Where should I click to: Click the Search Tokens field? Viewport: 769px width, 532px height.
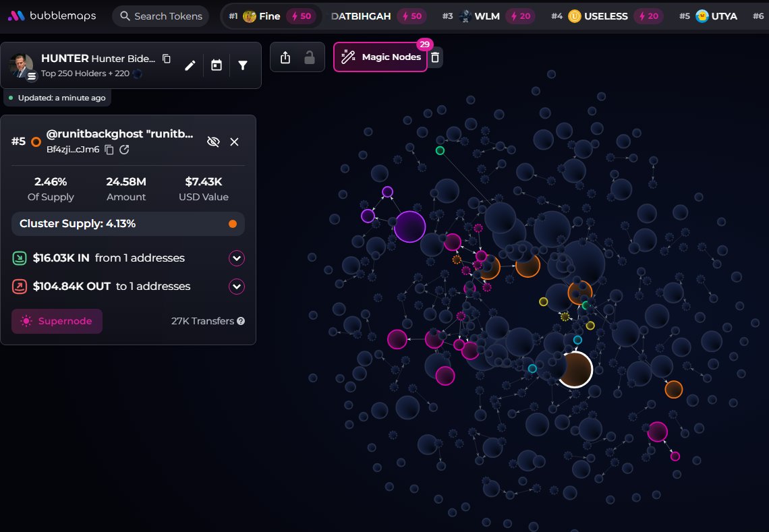(x=161, y=16)
